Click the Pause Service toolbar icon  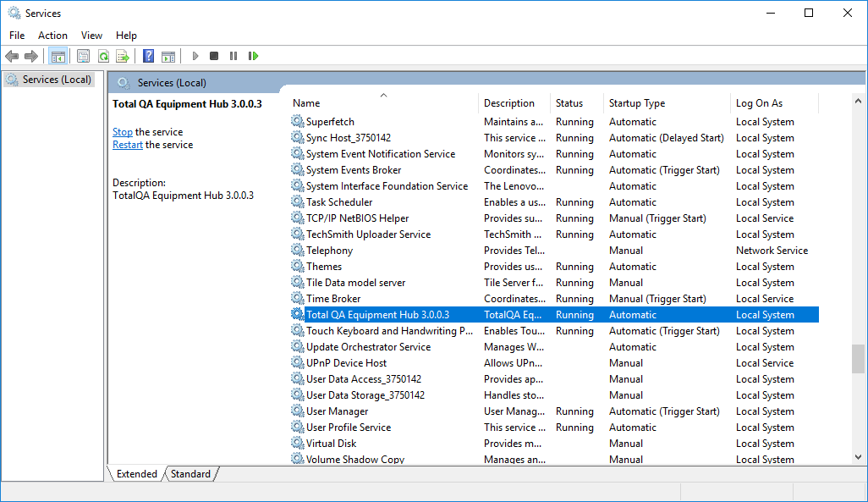pyautogui.click(x=233, y=56)
